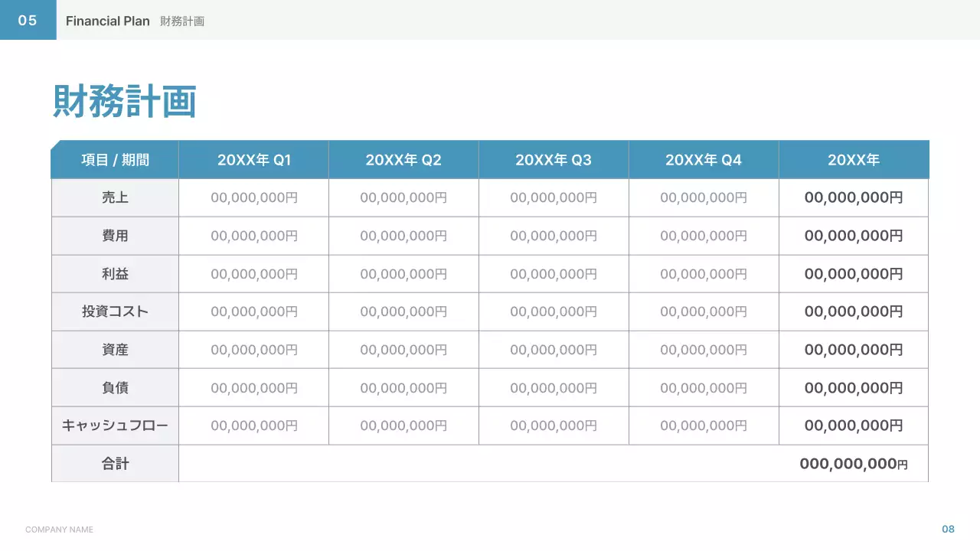Select the 売上 row label
Image resolution: width=980 pixels, height=551 pixels.
(115, 197)
